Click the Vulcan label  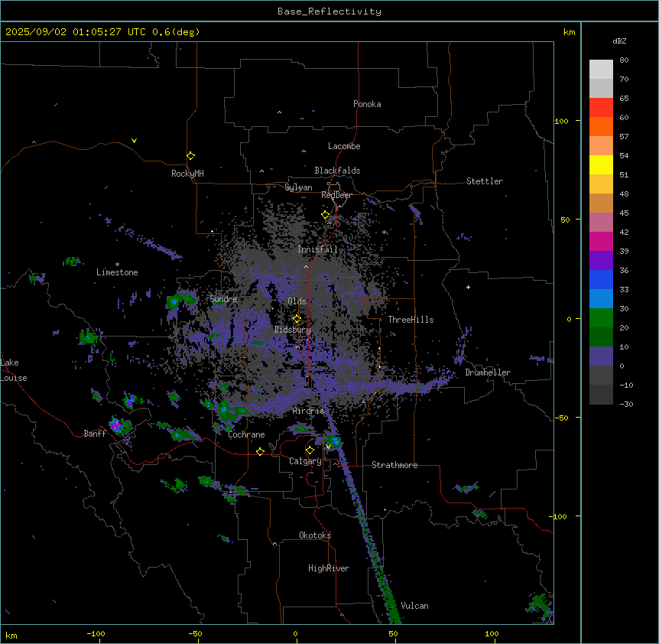(x=414, y=606)
